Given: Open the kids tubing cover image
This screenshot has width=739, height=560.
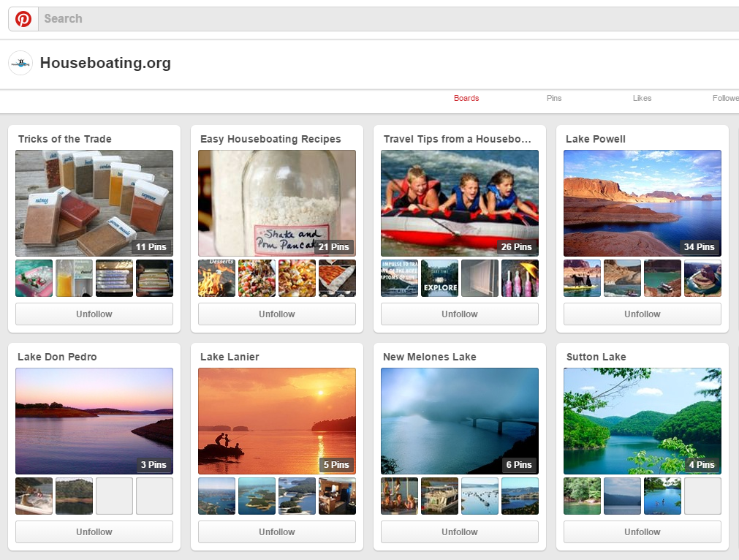Looking at the screenshot, I should [460, 203].
